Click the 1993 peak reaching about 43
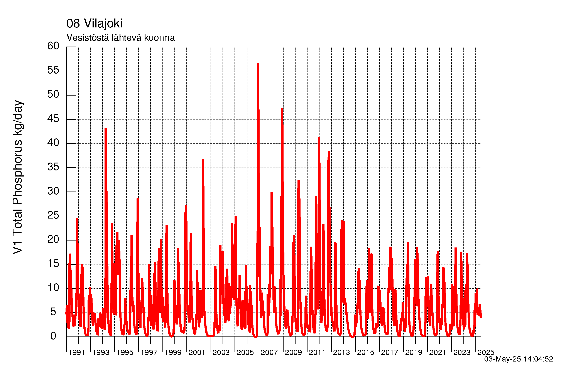Screen dimensions: 588x370 click(105, 129)
